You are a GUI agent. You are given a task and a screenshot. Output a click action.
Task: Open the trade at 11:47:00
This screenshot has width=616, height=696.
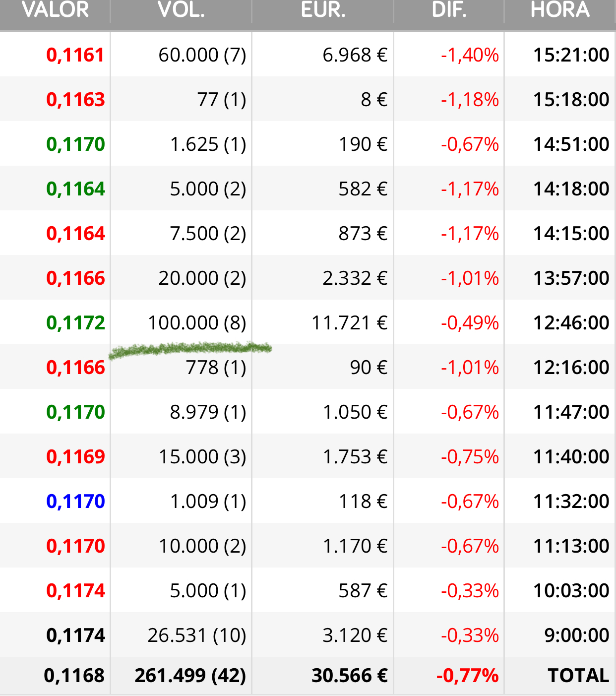308,412
